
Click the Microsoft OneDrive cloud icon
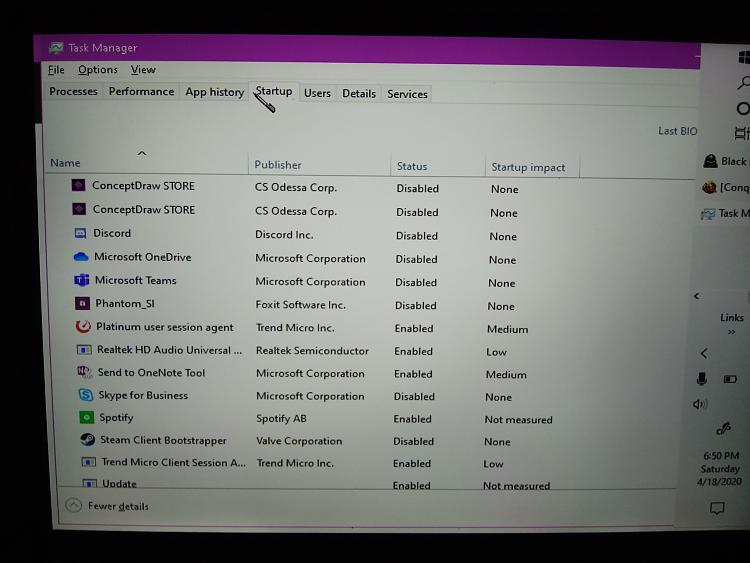click(81, 257)
